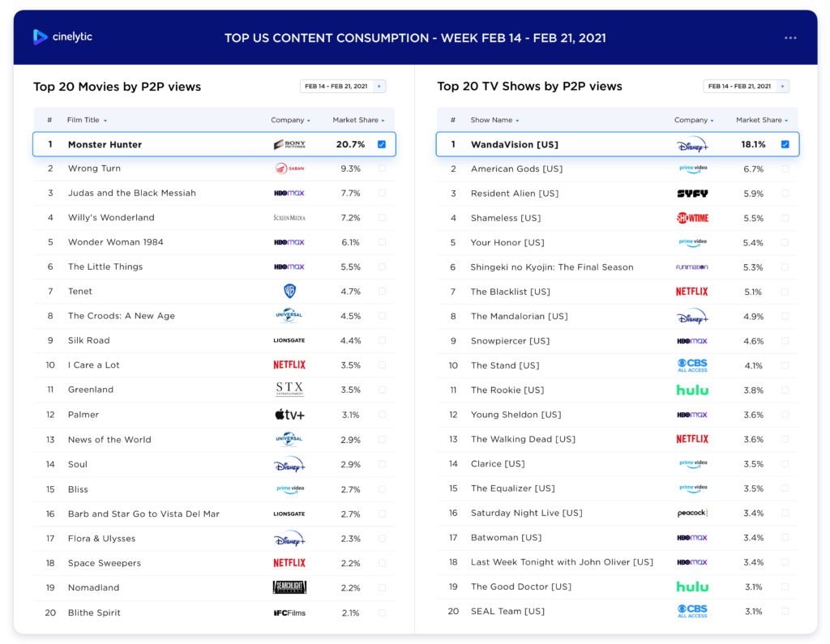Click the Syfy logo for Resident Alien
830x644 pixels.
[692, 194]
